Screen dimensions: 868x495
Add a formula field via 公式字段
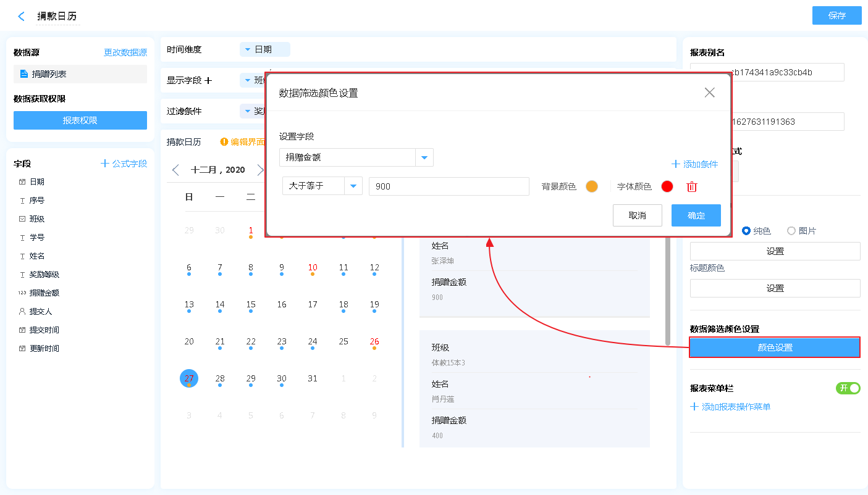[124, 164]
